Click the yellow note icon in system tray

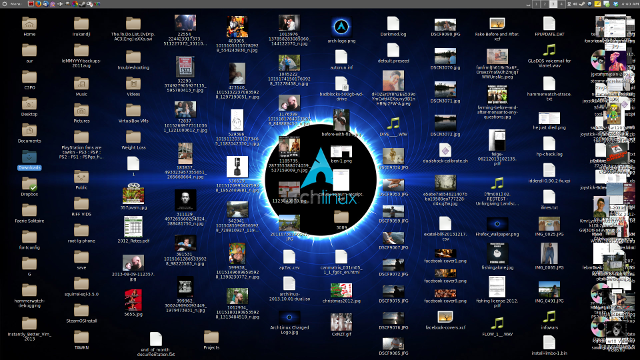pyautogui.click(x=597, y=4)
